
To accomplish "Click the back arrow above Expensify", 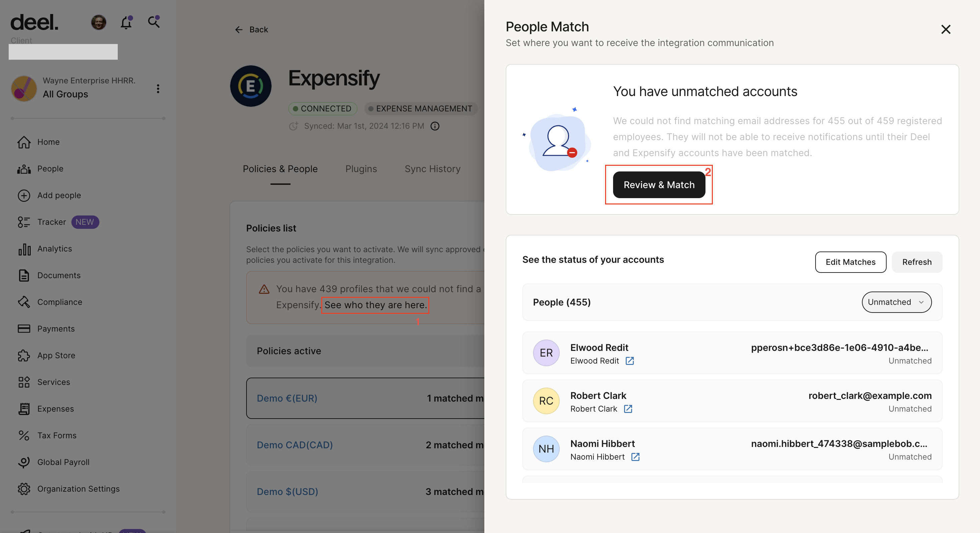I will pyautogui.click(x=239, y=29).
